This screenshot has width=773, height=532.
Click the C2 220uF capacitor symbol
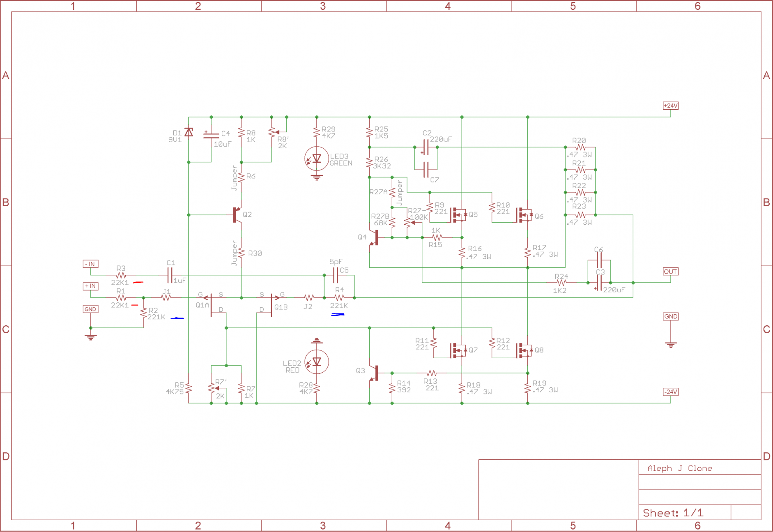tap(426, 147)
